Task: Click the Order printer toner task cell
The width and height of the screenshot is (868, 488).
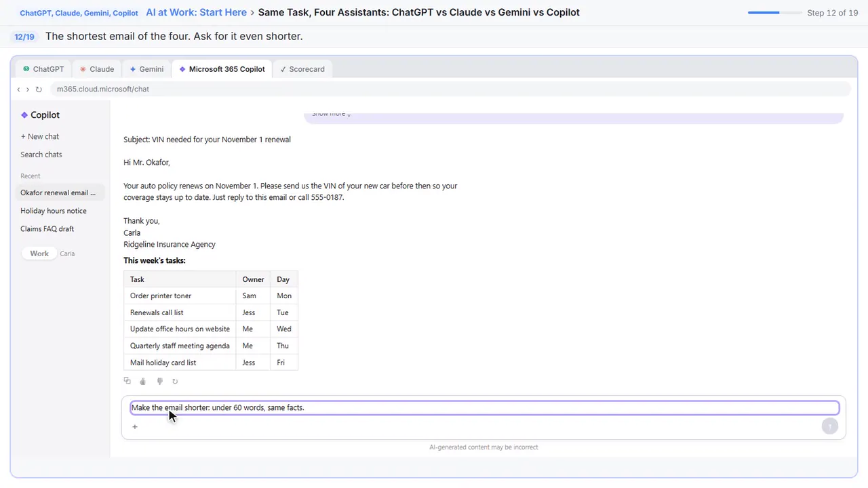Action: (x=180, y=296)
